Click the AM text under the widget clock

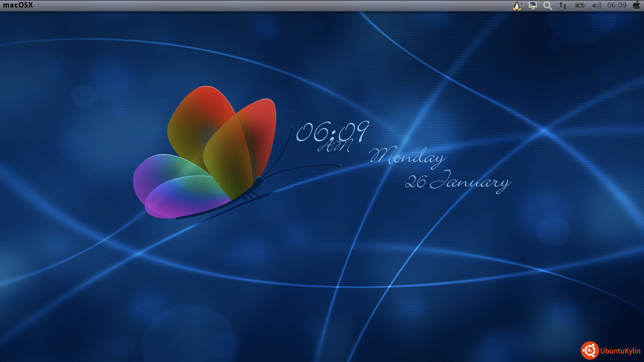point(334,147)
